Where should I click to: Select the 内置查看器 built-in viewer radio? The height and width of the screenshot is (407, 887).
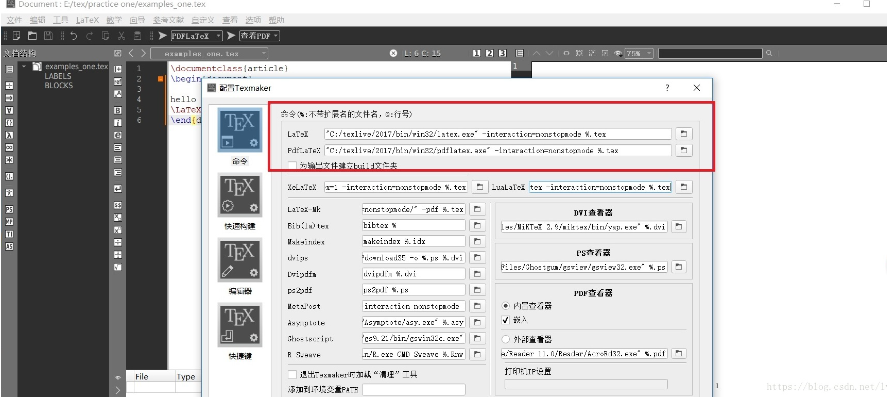click(x=505, y=306)
